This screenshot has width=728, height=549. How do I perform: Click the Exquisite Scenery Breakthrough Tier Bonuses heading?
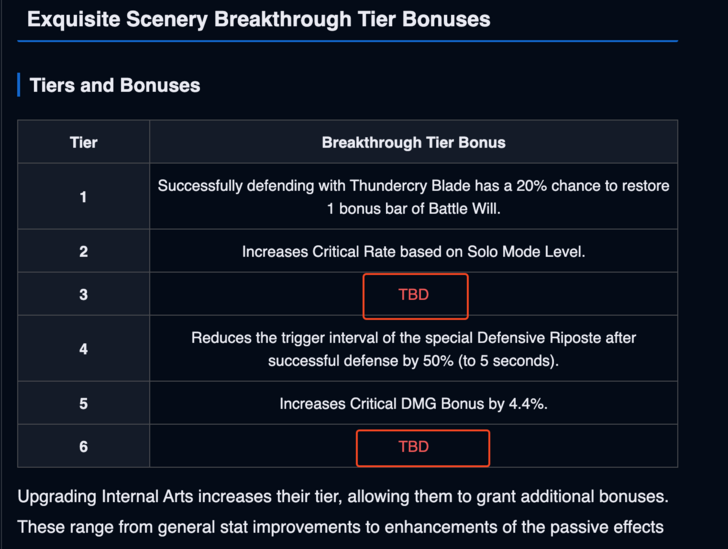click(258, 19)
